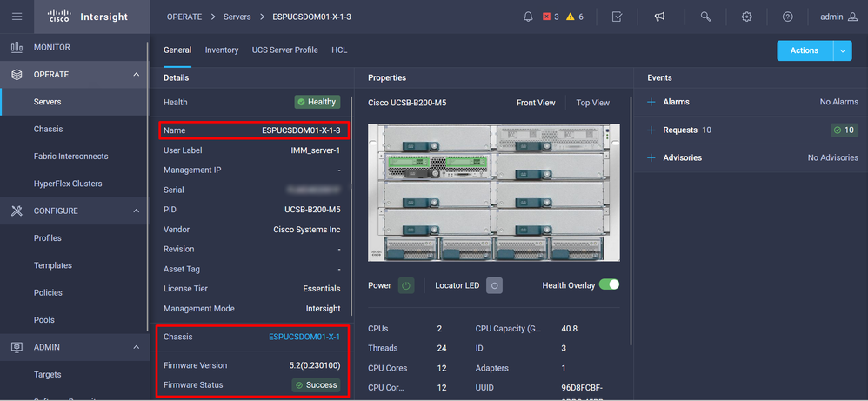Screen dimensions: 868x401
Task: Click the Firmware Status Success badge
Action: [316, 385]
